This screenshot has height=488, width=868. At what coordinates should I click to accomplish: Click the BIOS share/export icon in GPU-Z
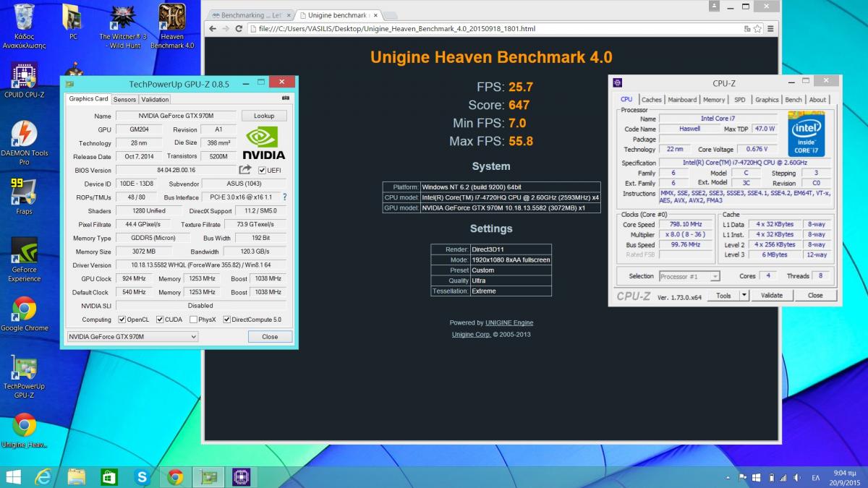(245, 170)
